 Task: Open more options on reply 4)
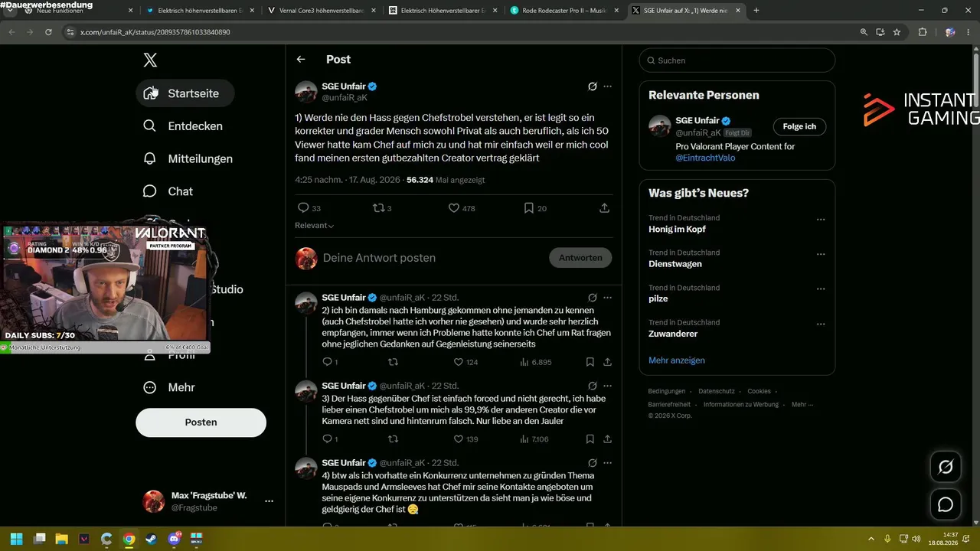click(608, 463)
